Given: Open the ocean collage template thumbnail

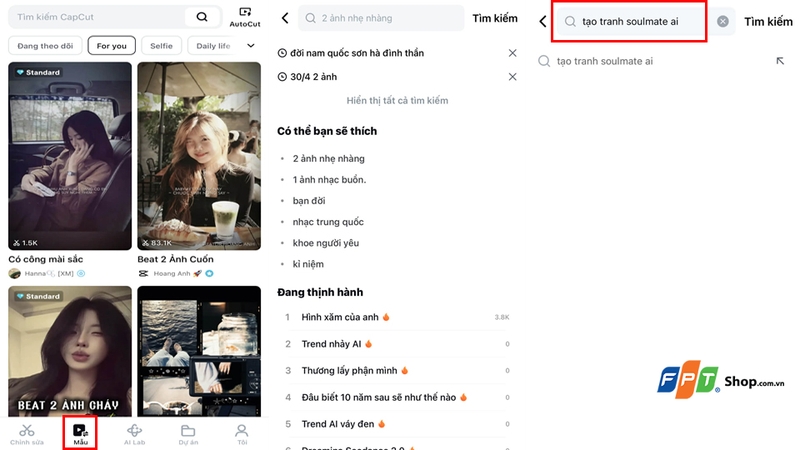Looking at the screenshot, I should point(199,351).
